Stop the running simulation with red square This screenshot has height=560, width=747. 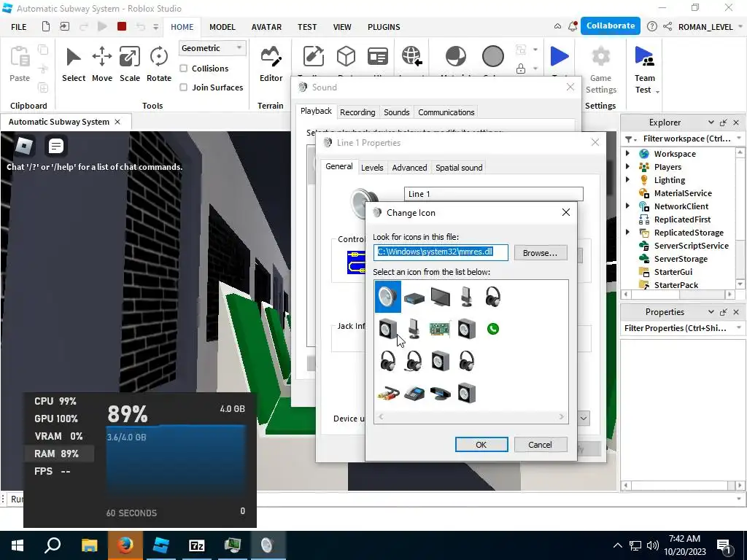(122, 27)
